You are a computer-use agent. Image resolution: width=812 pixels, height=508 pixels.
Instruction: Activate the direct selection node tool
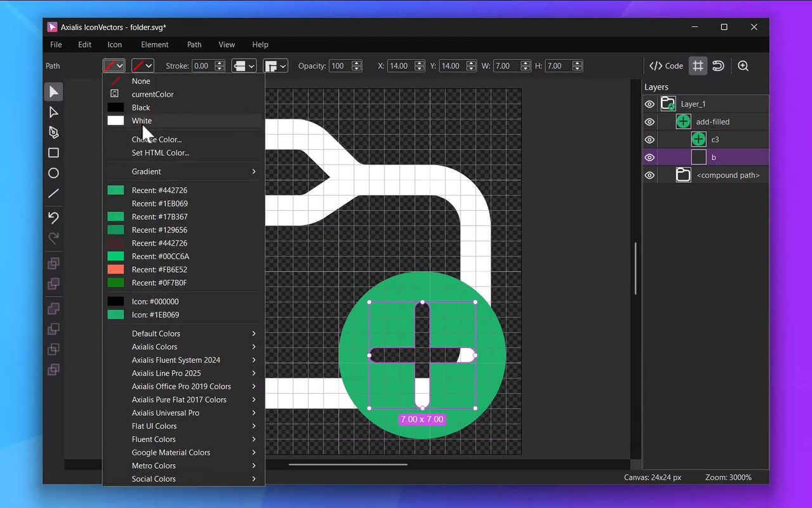coord(54,112)
